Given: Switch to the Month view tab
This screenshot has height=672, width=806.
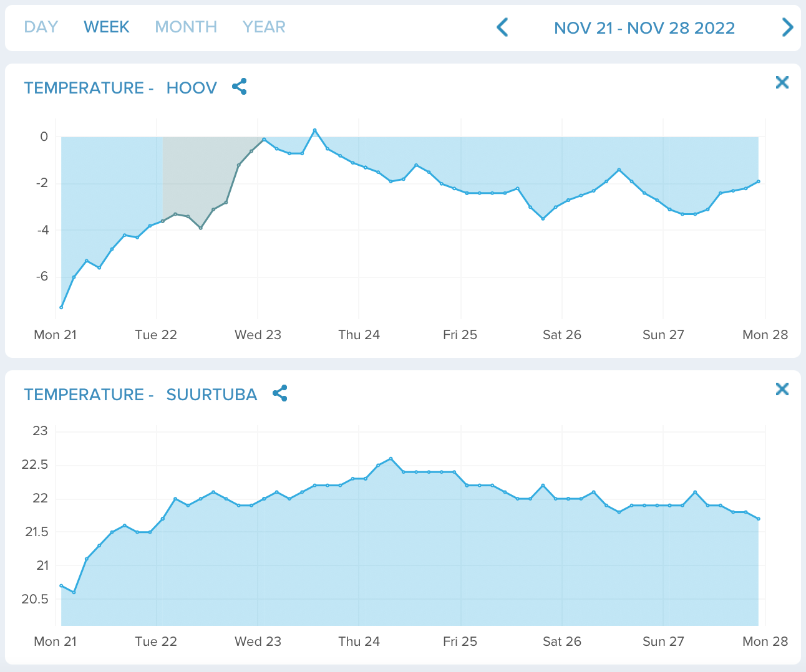Looking at the screenshot, I should click(186, 27).
